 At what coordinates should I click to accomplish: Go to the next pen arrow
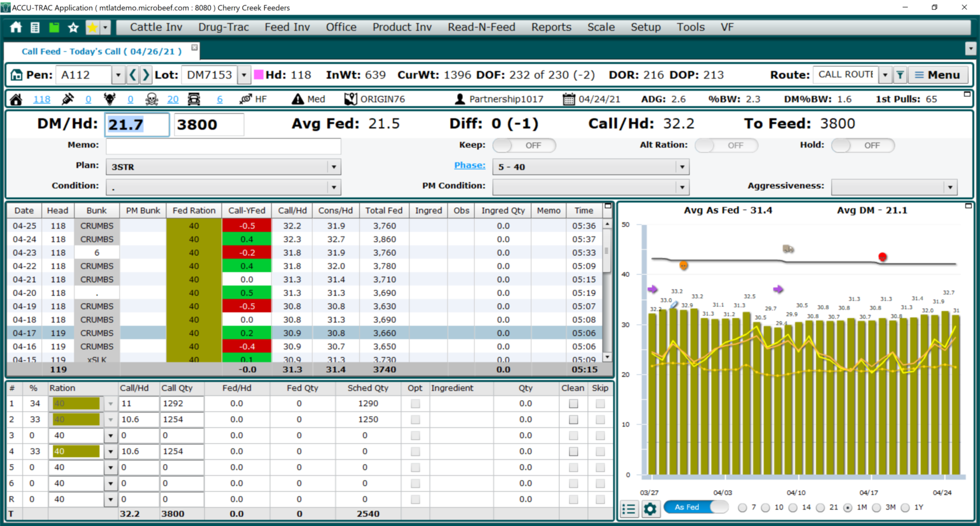pos(146,75)
